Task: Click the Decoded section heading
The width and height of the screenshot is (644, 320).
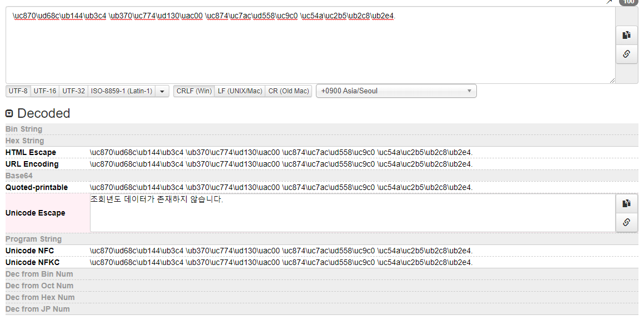Action: pyautogui.click(x=43, y=113)
